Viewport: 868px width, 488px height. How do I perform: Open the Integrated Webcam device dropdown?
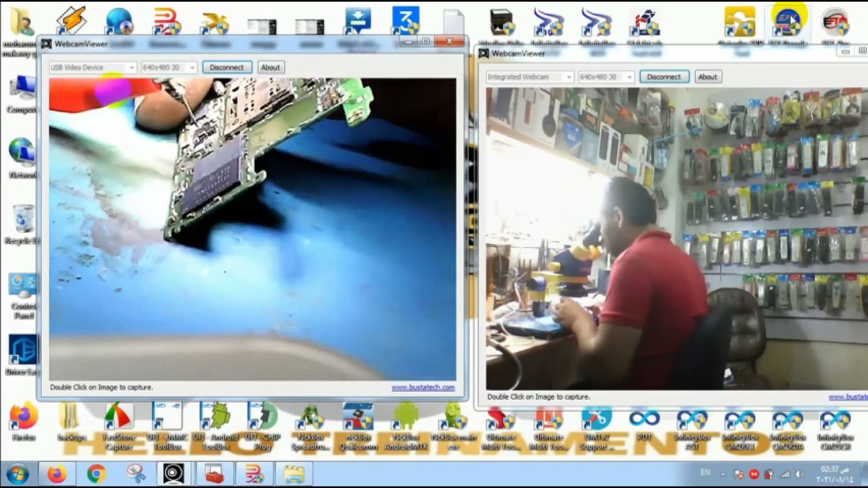pos(530,77)
